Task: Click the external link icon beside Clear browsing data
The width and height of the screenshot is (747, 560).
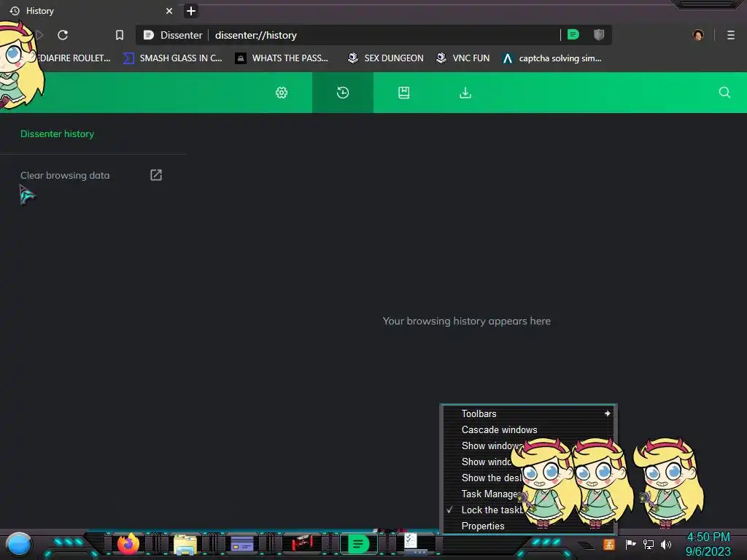Action: (x=156, y=175)
